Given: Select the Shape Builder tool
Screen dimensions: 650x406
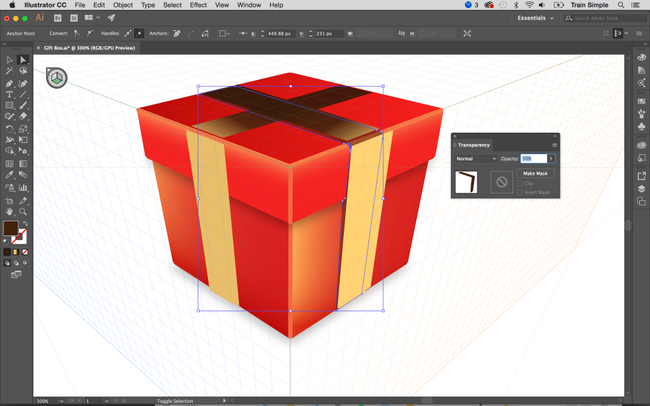Looking at the screenshot, I should pyautogui.click(x=10, y=151).
